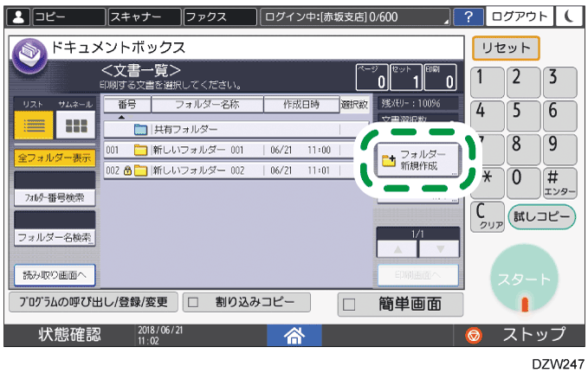Viewport: 588px width, 373px height.
Task: Check the 割り込みコピー checkbox
Action: coord(193,302)
